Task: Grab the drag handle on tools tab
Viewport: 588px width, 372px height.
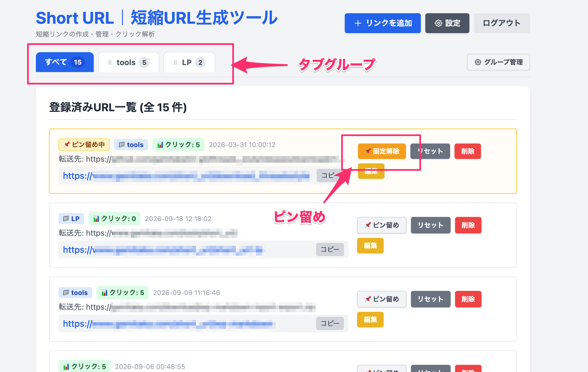Action: (110, 63)
